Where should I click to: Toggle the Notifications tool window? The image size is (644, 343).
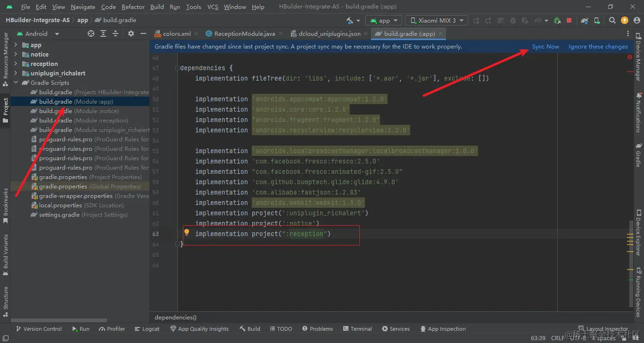pyautogui.click(x=639, y=112)
